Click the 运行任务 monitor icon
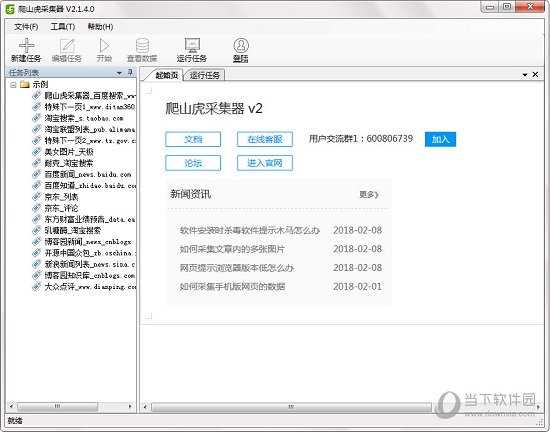Image resolution: width=550 pixels, height=432 pixels. pos(192,45)
